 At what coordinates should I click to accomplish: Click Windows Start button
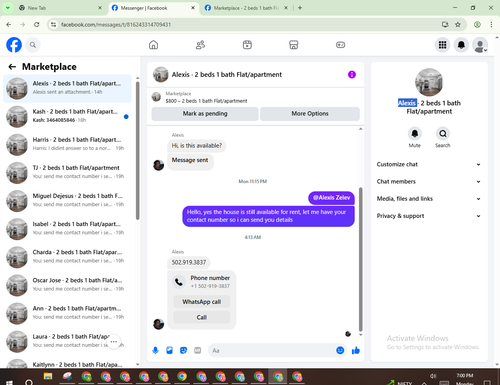click(x=9, y=382)
